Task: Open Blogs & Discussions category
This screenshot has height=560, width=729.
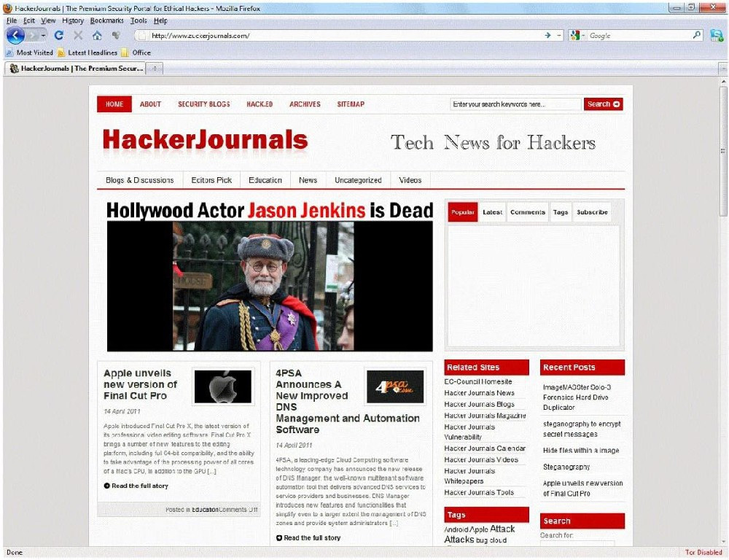Action: [139, 180]
